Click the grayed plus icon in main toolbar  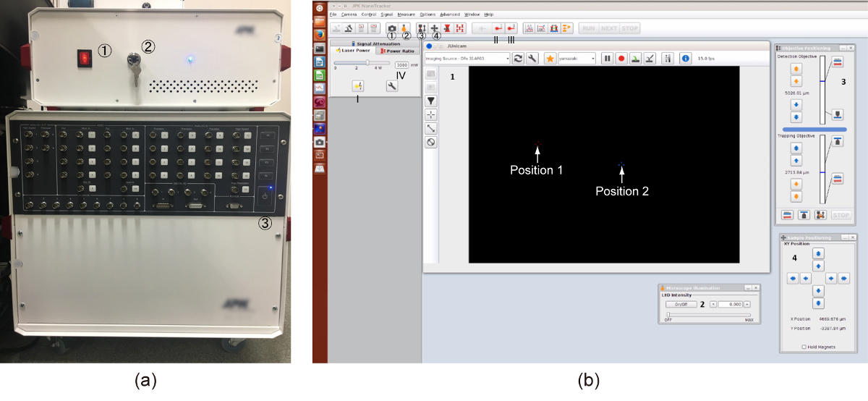click(482, 28)
